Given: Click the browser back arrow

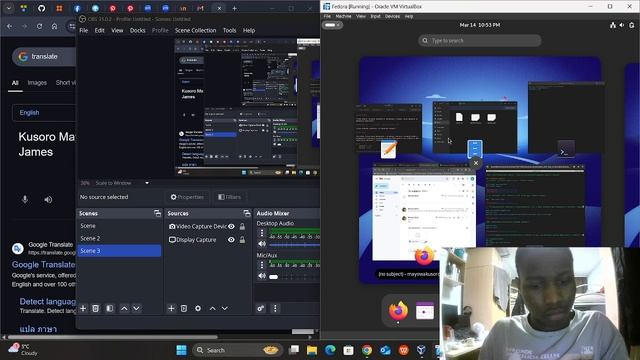Looking at the screenshot, I should (9, 26).
